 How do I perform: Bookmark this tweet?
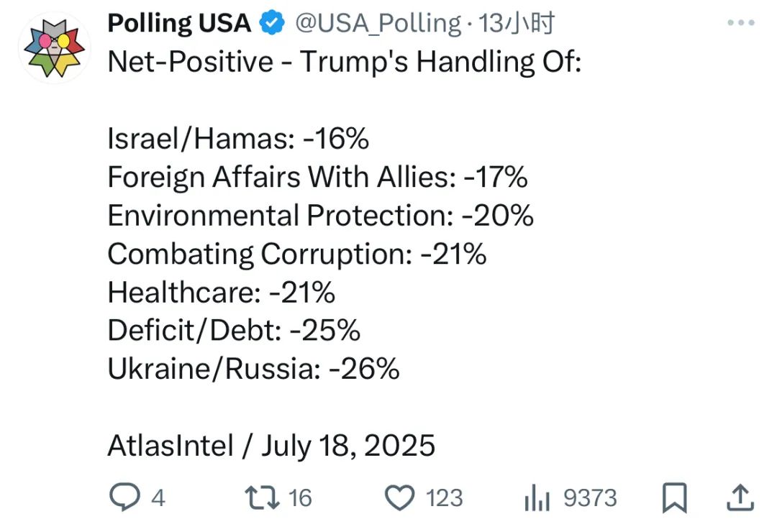click(x=674, y=497)
